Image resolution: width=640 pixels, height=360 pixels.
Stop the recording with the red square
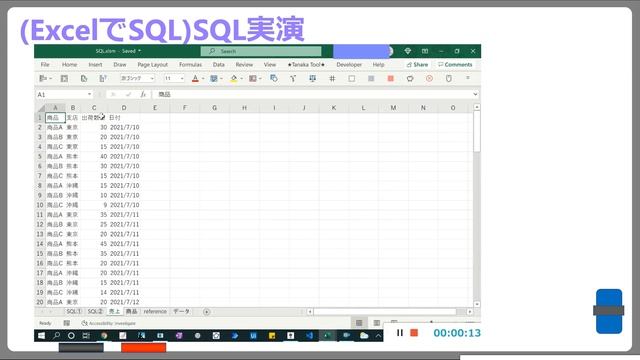tap(414, 333)
